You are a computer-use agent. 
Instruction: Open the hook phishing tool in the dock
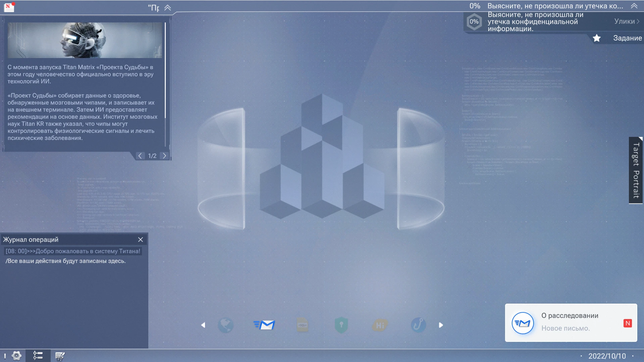click(x=418, y=325)
